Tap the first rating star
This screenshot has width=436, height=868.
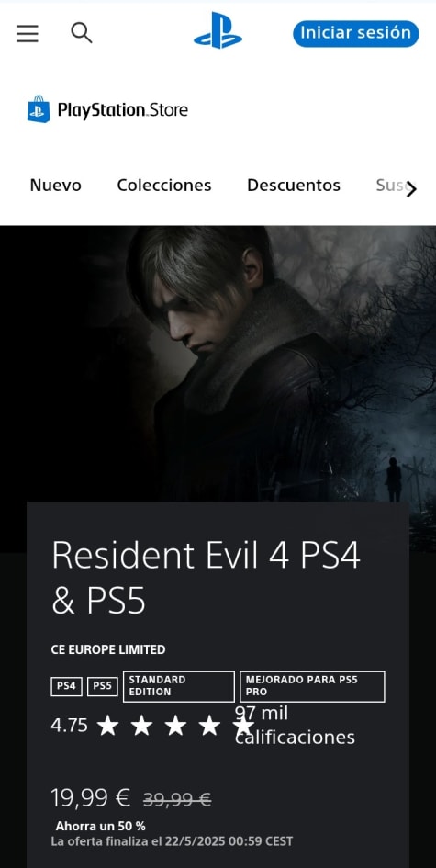coord(107,726)
